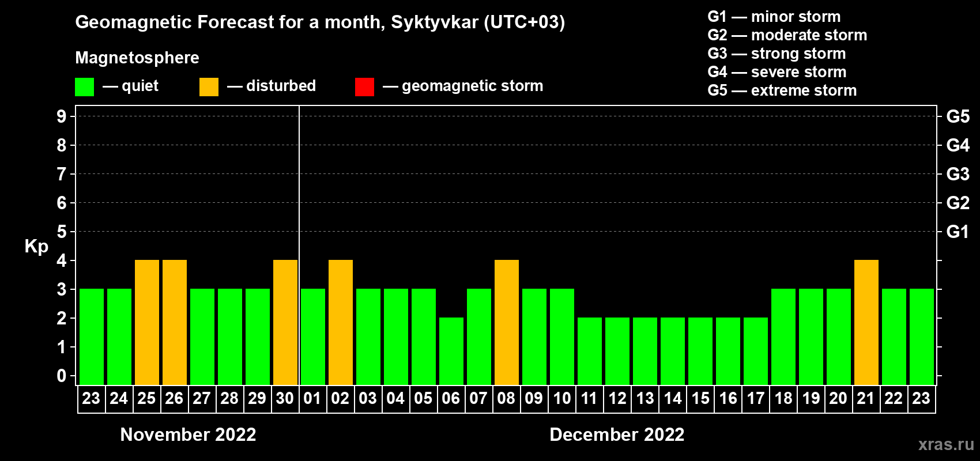Screen dimensions: 980x461
Task: Click the green bar for December 18
Action: [x=783, y=337]
